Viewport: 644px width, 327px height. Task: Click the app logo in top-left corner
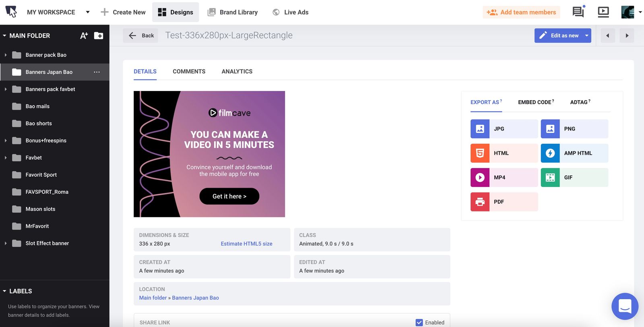click(x=11, y=12)
